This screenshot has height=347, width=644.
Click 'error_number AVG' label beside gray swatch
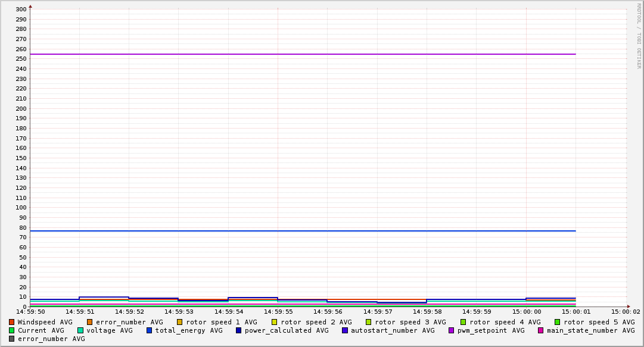tap(51, 339)
